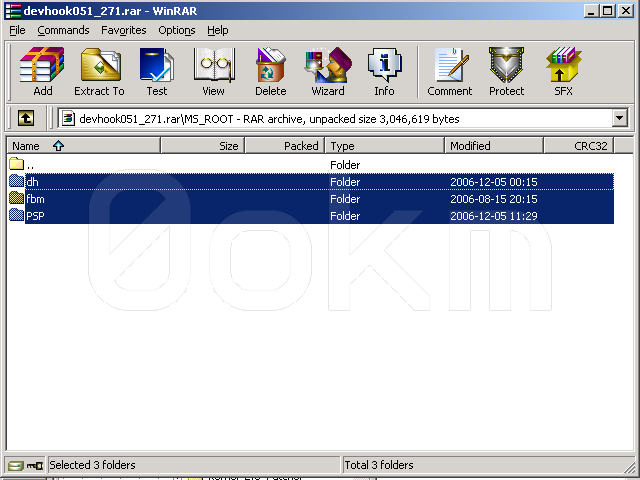
Task: Click the archive icon in the address bar
Action: click(68, 119)
